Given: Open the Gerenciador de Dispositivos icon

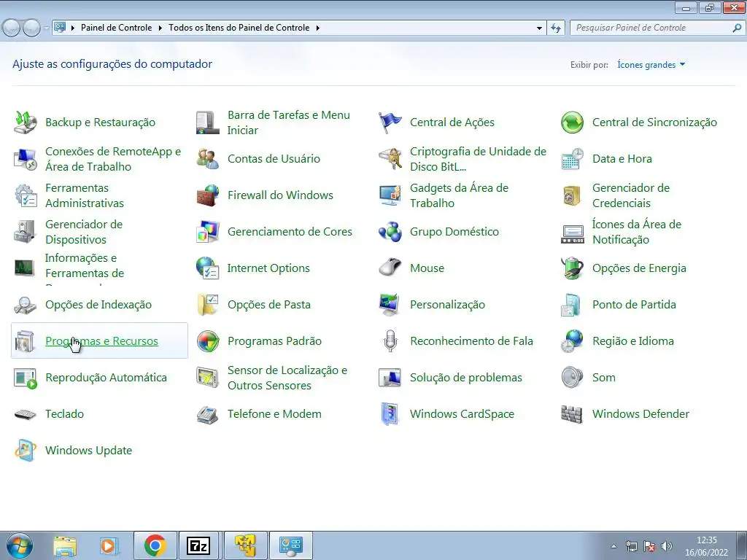Looking at the screenshot, I should click(25, 232).
